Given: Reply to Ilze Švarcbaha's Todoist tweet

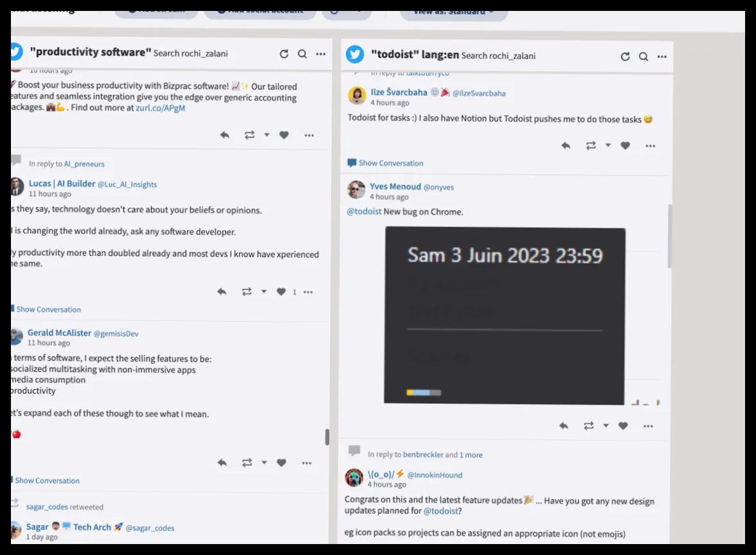Looking at the screenshot, I should (566, 145).
